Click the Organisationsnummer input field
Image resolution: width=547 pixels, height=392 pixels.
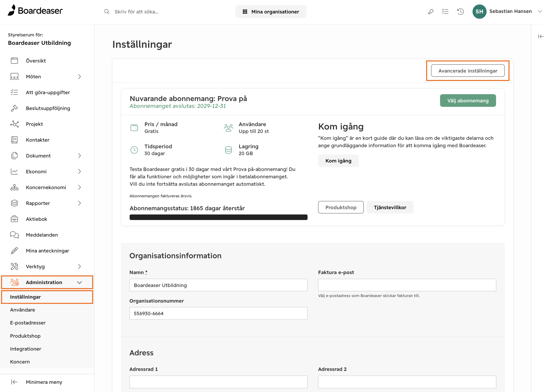[x=218, y=313]
